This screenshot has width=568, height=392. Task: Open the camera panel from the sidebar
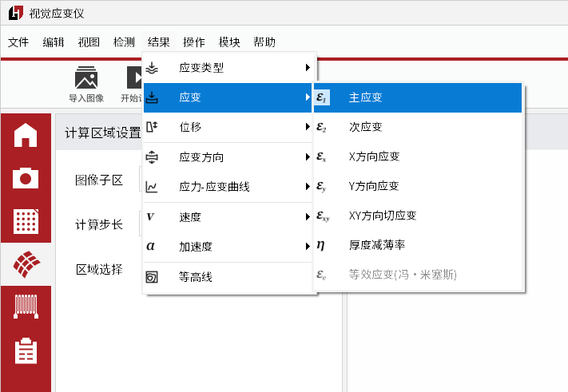26,177
